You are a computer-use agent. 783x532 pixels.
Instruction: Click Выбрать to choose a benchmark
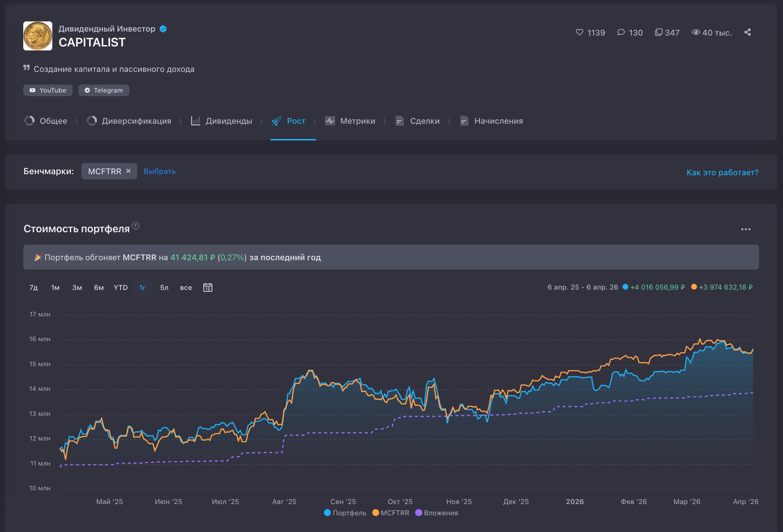[159, 171]
